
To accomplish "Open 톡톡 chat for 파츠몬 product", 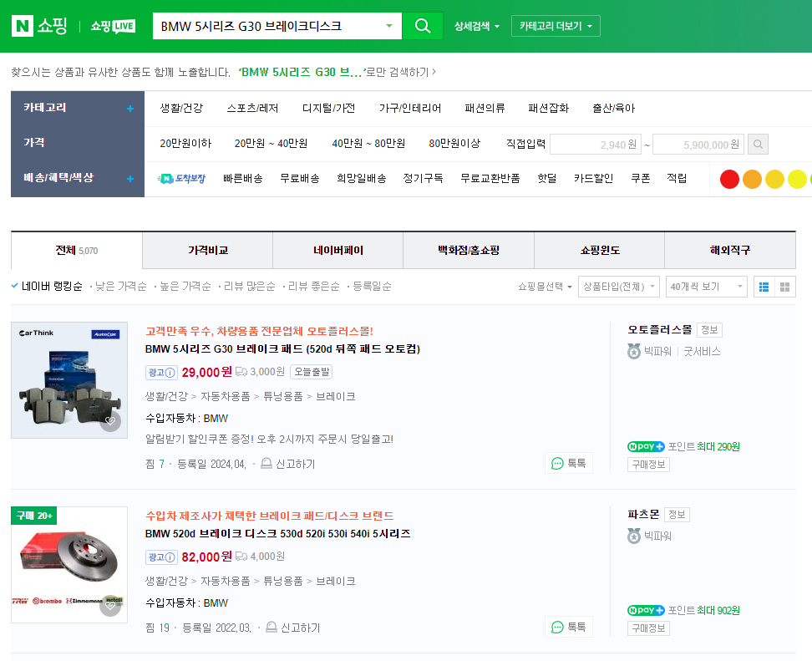I will (569, 627).
